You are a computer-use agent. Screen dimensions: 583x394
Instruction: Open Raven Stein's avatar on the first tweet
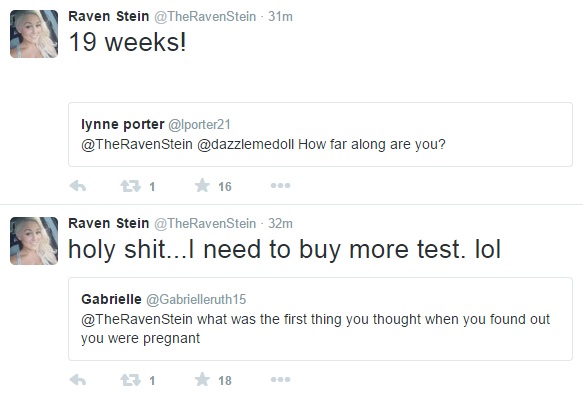pos(34,34)
